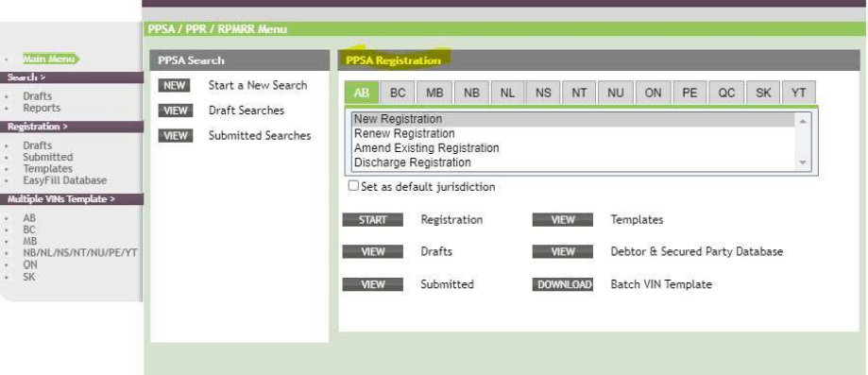This screenshot has height=375, width=868.
Task: Open MB multiple VINs template link
Action: 30,242
